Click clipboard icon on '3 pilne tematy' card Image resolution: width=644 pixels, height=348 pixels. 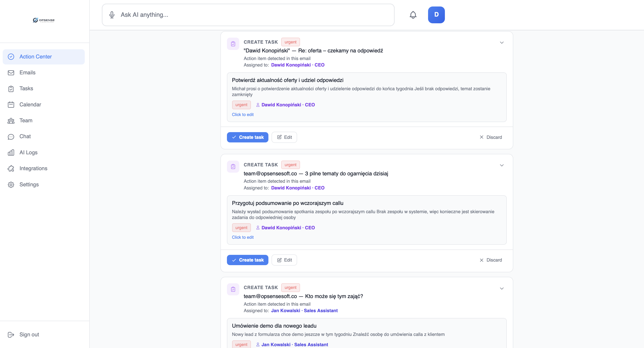tap(233, 167)
